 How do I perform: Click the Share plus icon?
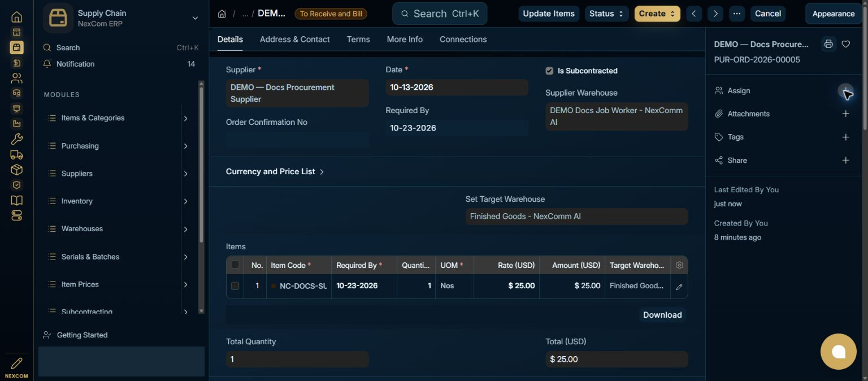[x=846, y=160]
